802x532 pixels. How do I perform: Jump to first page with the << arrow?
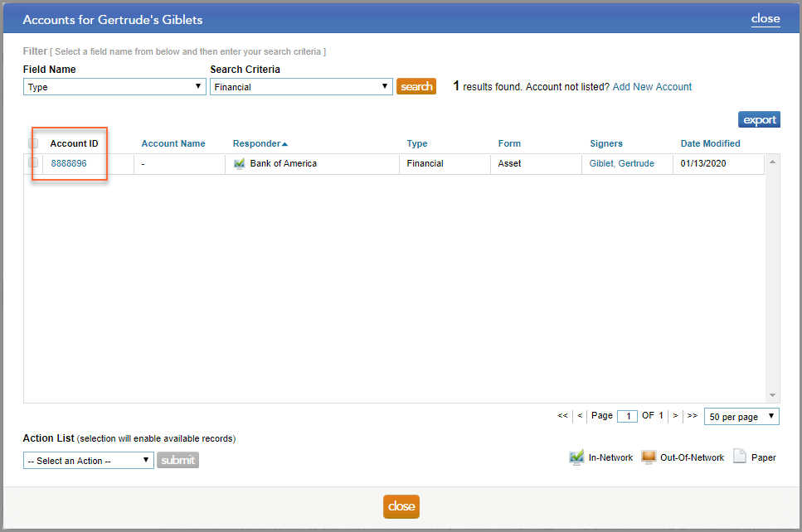point(562,415)
